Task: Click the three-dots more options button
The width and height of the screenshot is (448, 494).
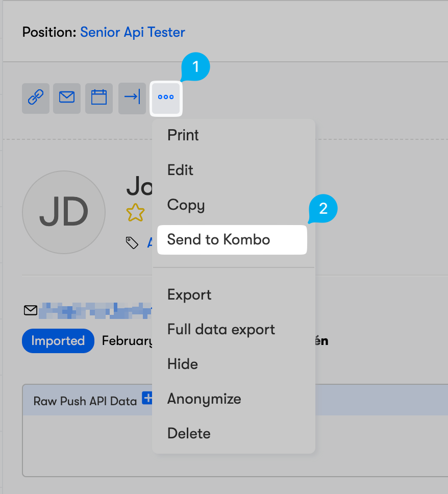Action: pyautogui.click(x=166, y=97)
